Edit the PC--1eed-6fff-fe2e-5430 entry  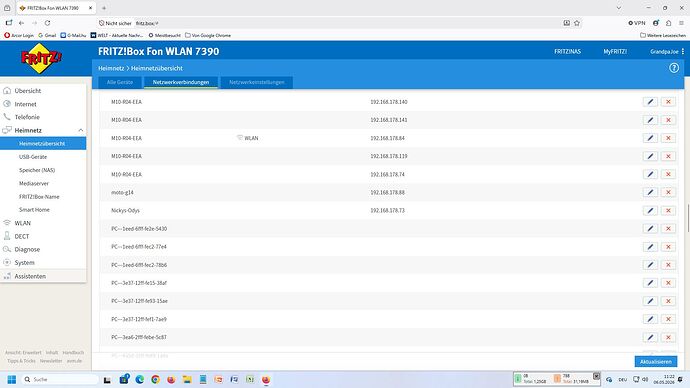pos(650,228)
